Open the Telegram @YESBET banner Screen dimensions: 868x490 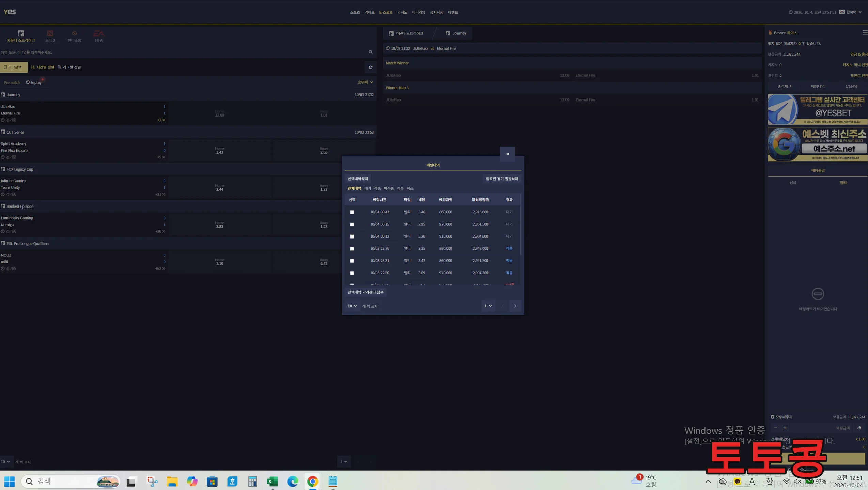click(x=818, y=109)
